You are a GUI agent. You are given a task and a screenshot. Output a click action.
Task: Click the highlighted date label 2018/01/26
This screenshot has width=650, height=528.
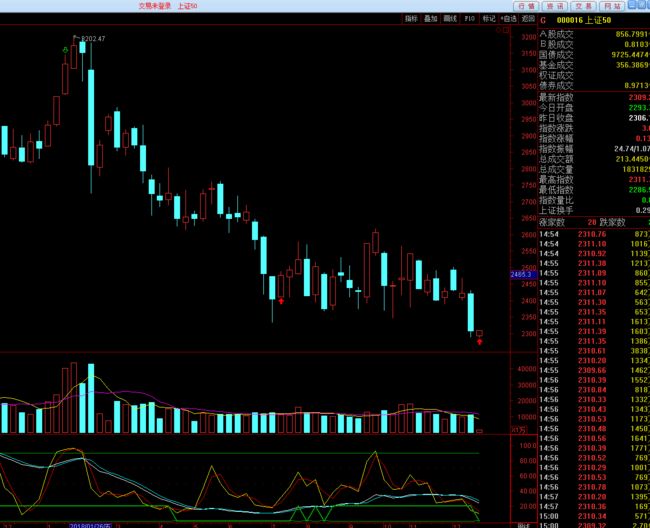tap(90, 526)
